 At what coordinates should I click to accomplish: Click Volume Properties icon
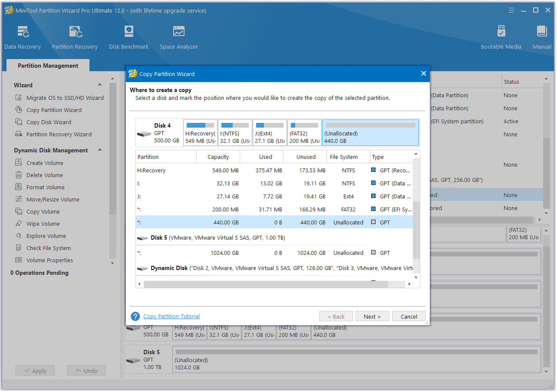(19, 260)
